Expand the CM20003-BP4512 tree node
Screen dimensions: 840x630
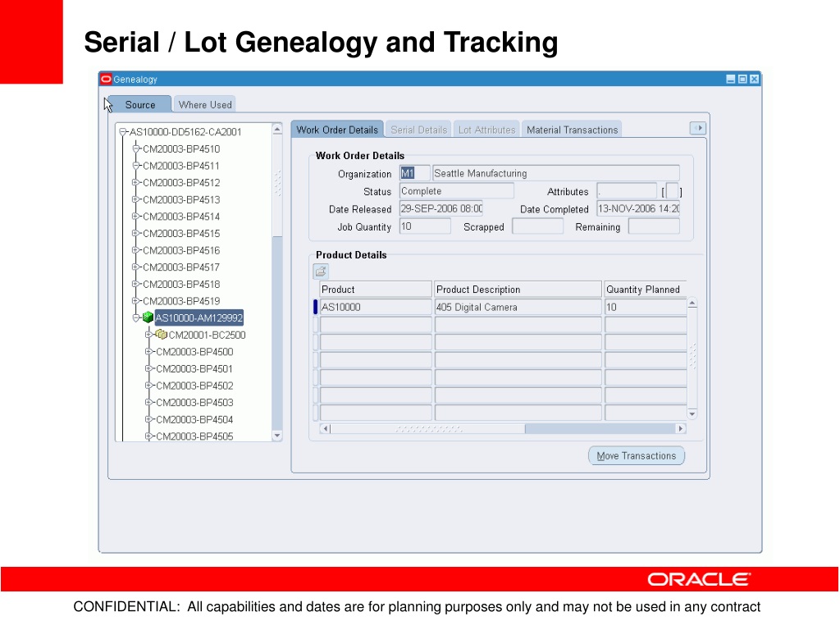[x=135, y=183]
